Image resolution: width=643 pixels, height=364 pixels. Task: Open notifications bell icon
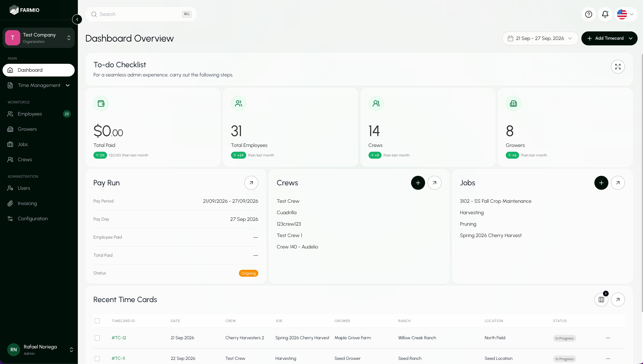click(x=605, y=14)
